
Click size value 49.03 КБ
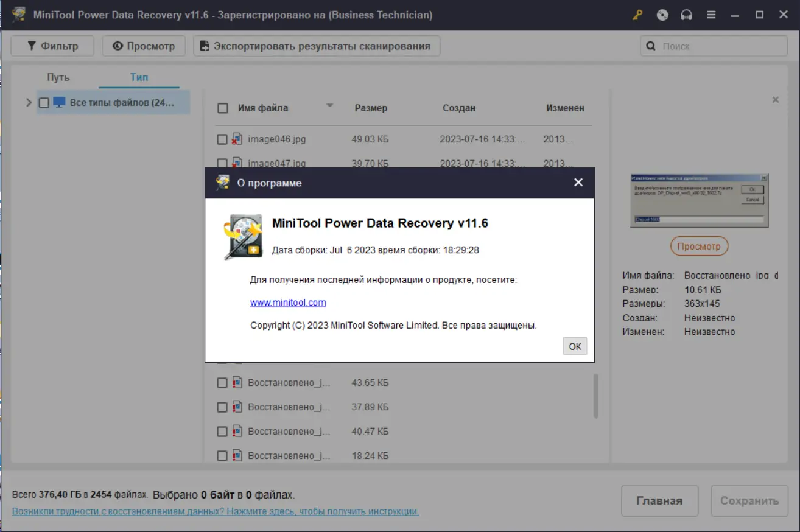click(370, 139)
